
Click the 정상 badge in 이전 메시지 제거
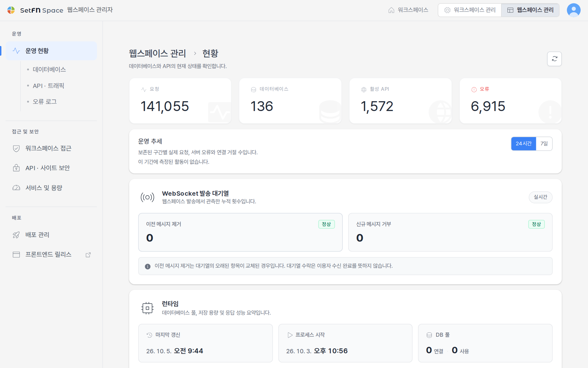(x=326, y=224)
